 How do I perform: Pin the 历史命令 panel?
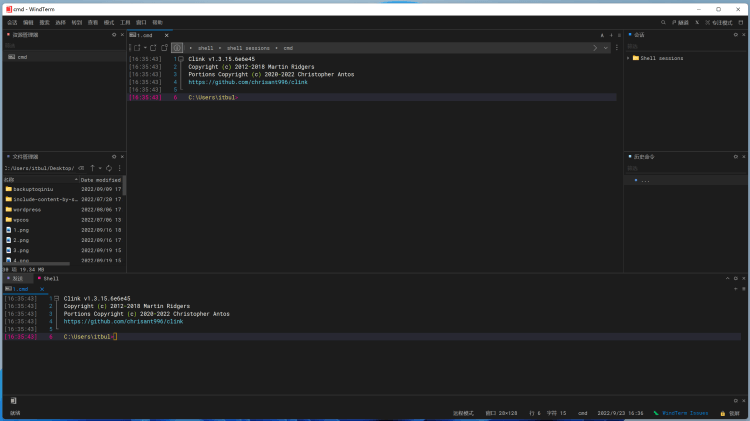736,157
